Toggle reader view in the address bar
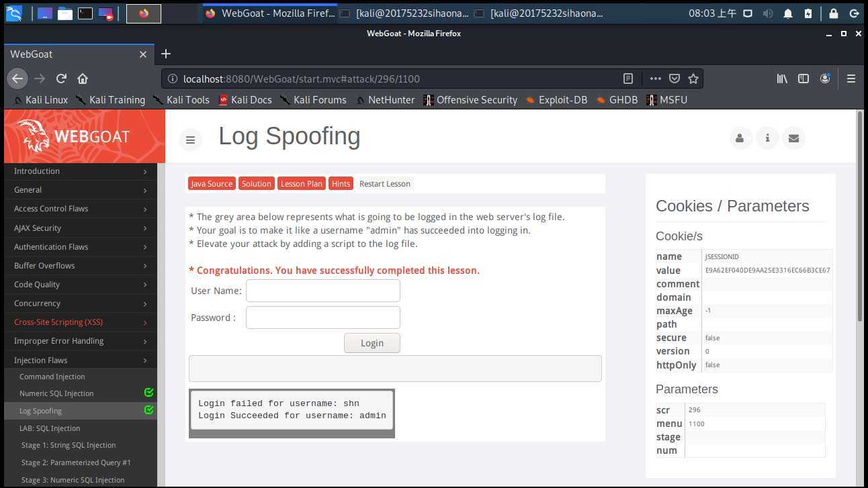The image size is (868, 488). click(628, 79)
